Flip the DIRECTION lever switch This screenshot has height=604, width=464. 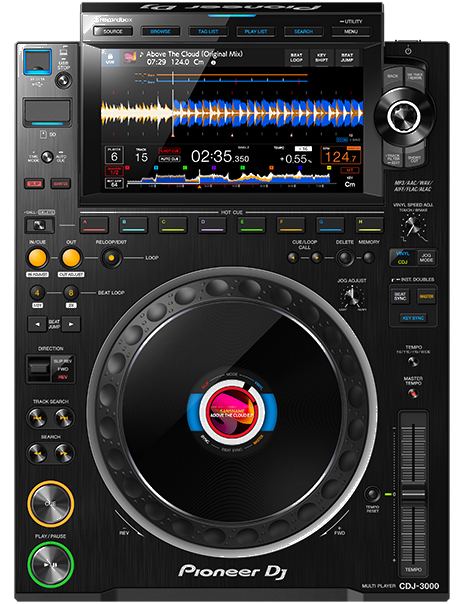click(39, 368)
